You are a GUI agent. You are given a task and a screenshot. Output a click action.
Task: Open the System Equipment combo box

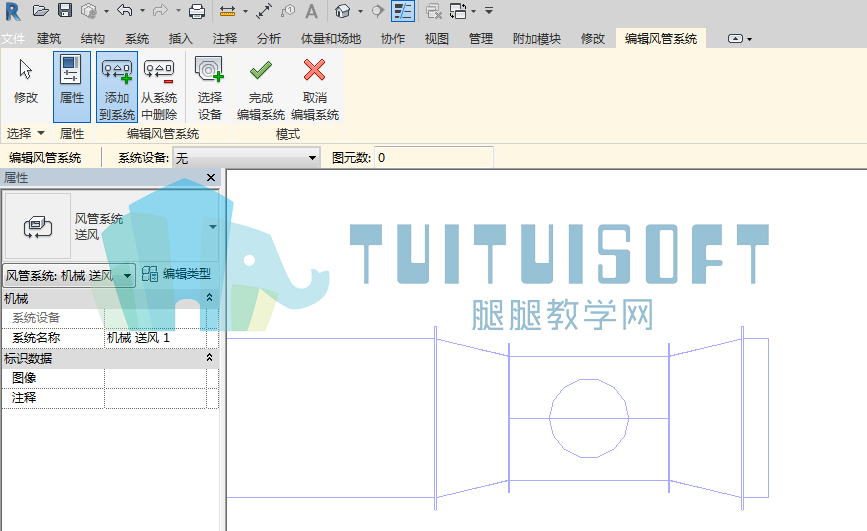247,158
